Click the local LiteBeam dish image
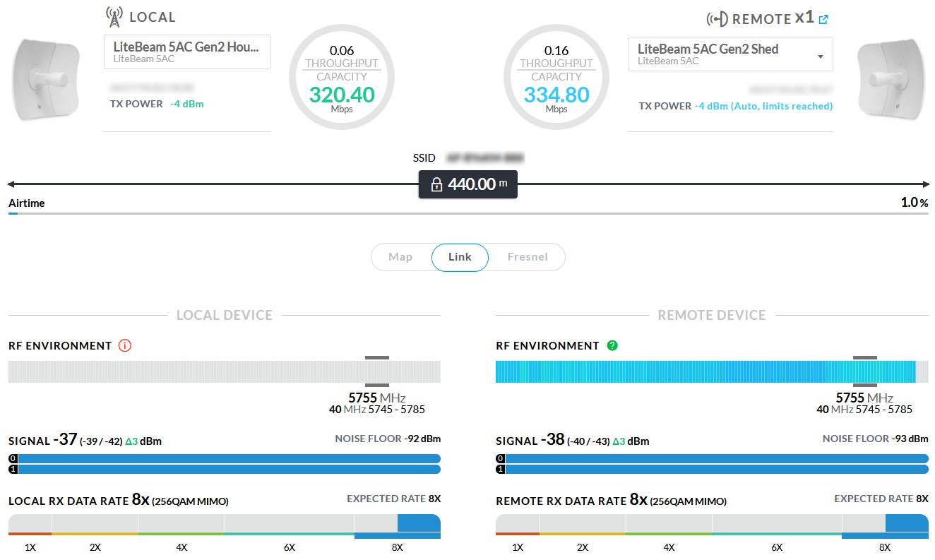The image size is (935, 560). (x=47, y=80)
